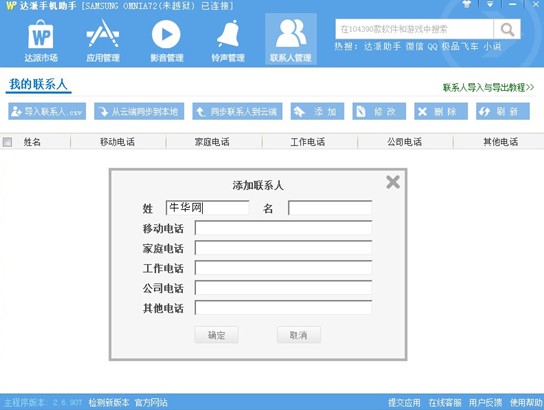Click the 添加 contact button
The image size is (544, 410).
pyautogui.click(x=317, y=111)
